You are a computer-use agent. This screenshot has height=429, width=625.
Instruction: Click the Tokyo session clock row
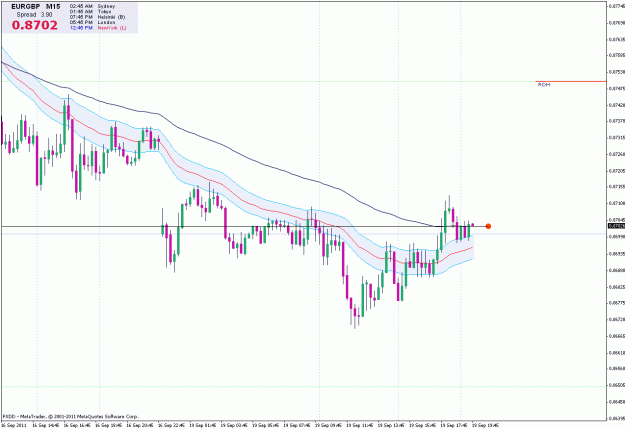click(90, 12)
